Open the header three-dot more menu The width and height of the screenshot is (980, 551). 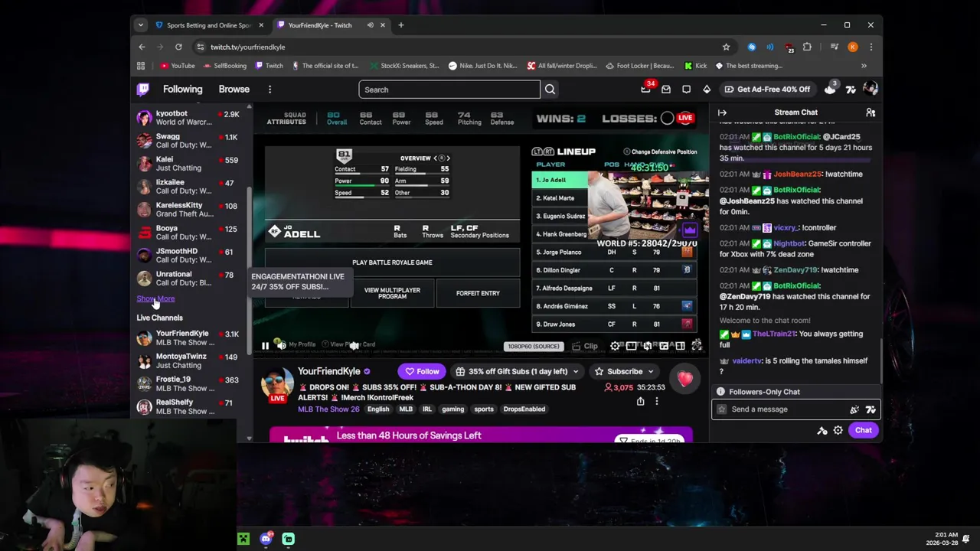point(269,90)
